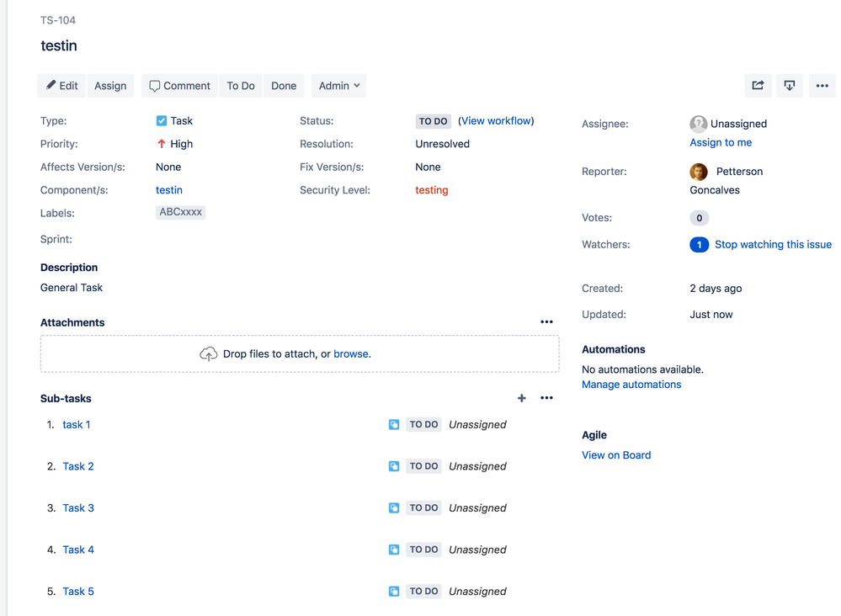
Task: Click the Task type checkbox icon
Action: pyautogui.click(x=161, y=120)
